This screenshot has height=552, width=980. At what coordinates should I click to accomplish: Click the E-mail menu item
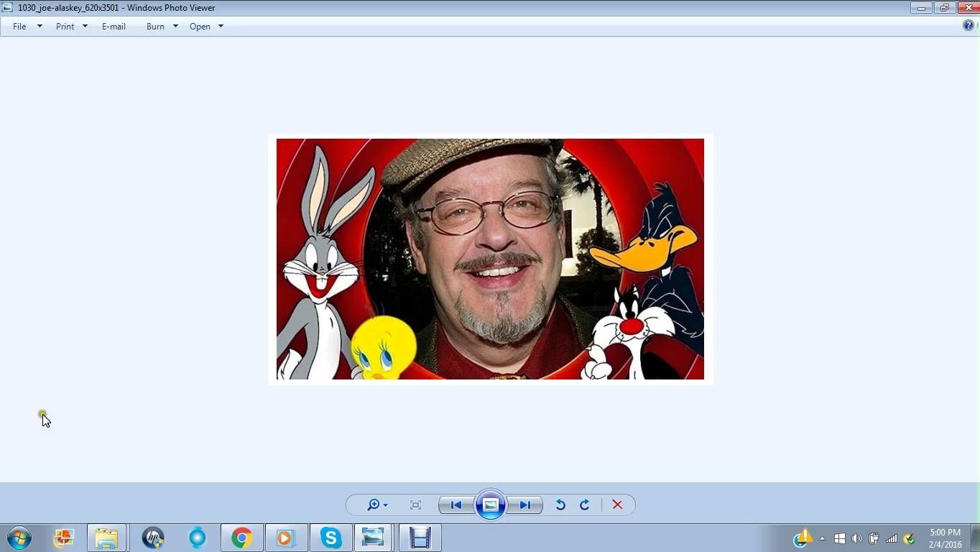(x=114, y=26)
